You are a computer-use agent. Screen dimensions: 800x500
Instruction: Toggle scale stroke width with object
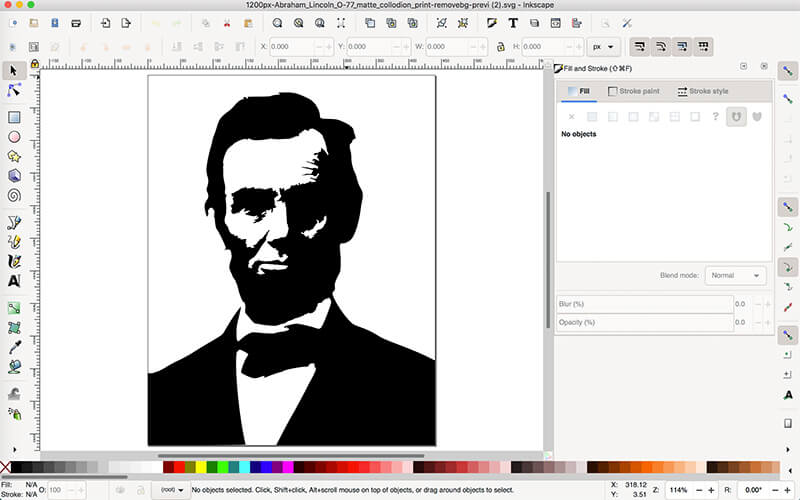click(x=639, y=46)
